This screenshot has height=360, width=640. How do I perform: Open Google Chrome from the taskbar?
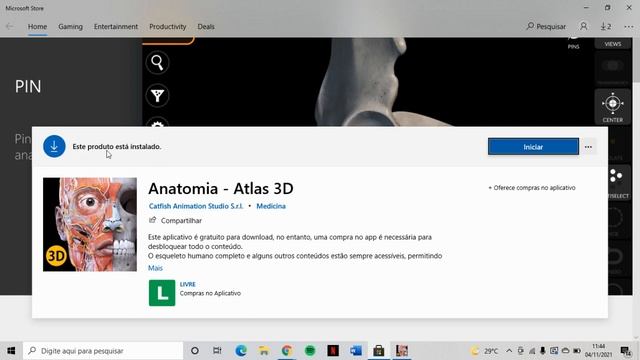click(x=287, y=351)
